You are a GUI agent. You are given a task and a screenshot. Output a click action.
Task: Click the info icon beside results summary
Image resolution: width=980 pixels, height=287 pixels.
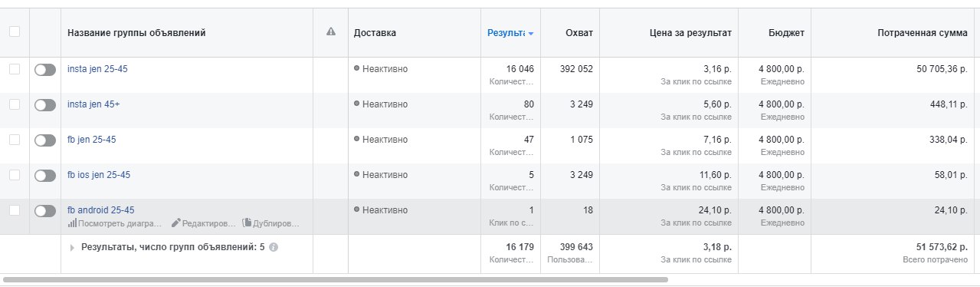pos(274,247)
